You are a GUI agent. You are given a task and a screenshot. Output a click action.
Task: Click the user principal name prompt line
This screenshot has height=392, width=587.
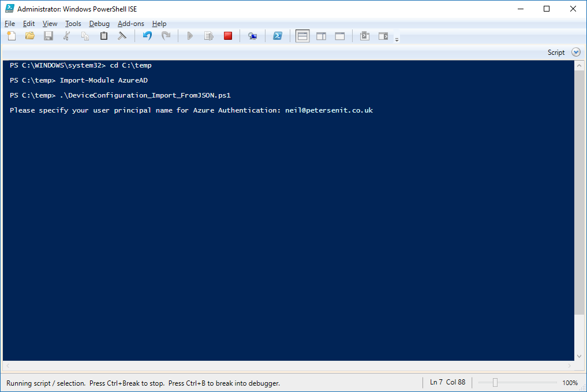(191, 110)
